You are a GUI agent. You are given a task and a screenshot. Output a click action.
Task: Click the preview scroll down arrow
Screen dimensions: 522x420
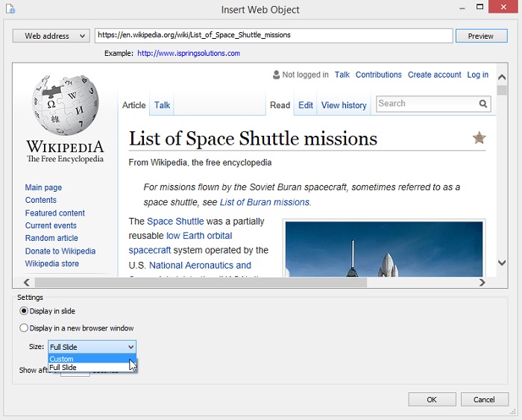(x=502, y=263)
